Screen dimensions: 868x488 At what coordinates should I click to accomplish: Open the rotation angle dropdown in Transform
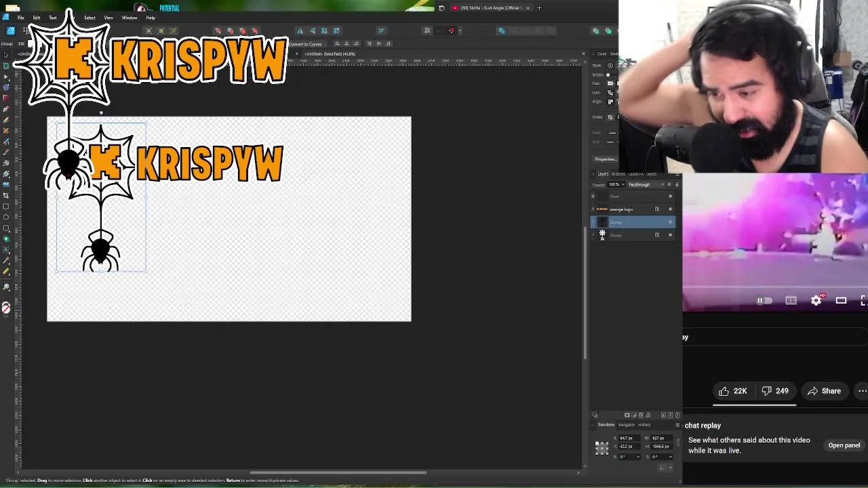tap(638, 457)
